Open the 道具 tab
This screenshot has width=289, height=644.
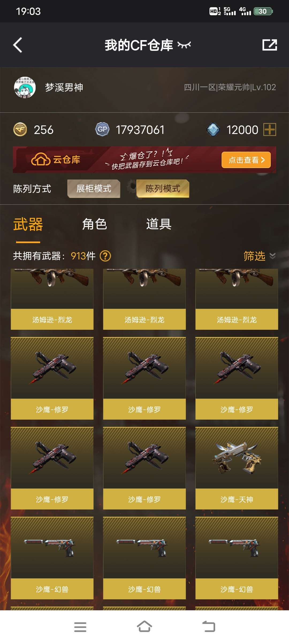159,224
